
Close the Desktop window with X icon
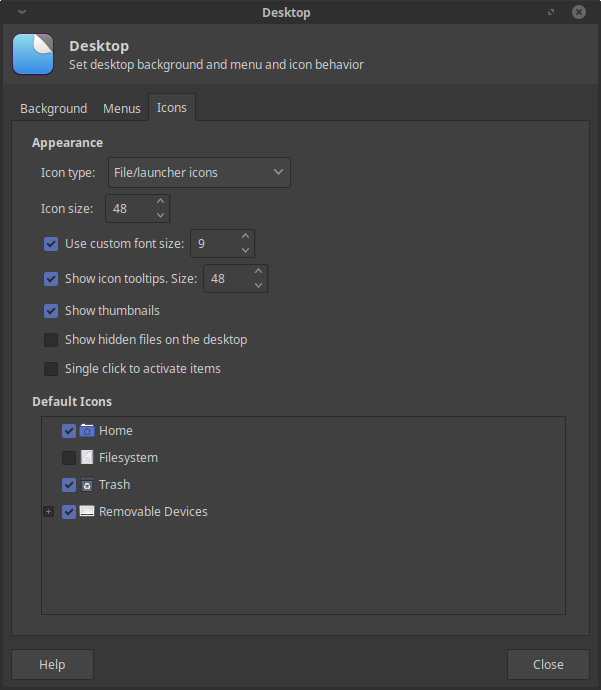pyautogui.click(x=579, y=12)
